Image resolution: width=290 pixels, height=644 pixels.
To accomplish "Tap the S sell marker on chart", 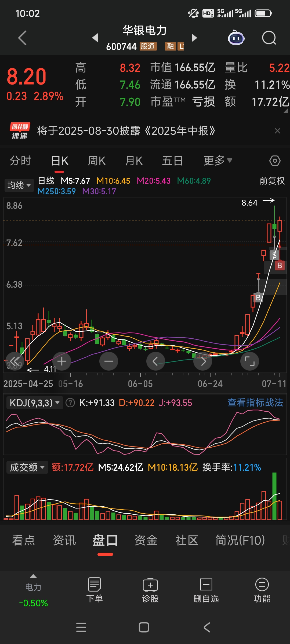I will click(x=274, y=255).
